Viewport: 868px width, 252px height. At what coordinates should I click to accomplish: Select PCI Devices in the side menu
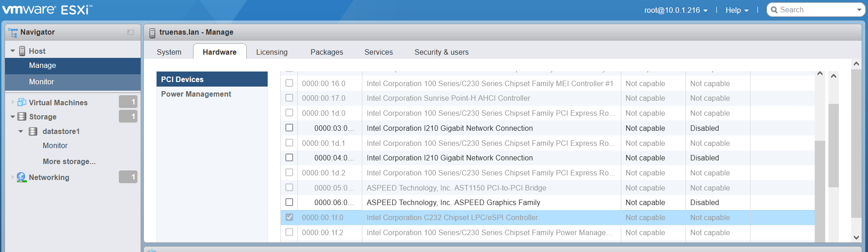point(212,79)
